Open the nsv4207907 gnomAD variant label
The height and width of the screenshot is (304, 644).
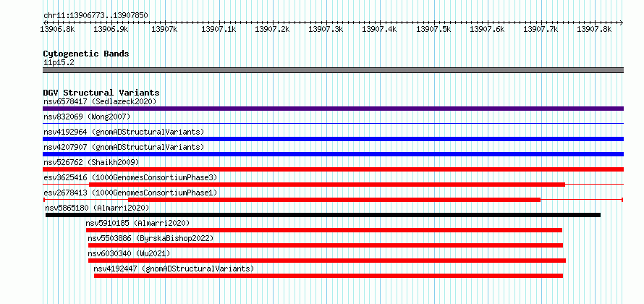click(124, 147)
